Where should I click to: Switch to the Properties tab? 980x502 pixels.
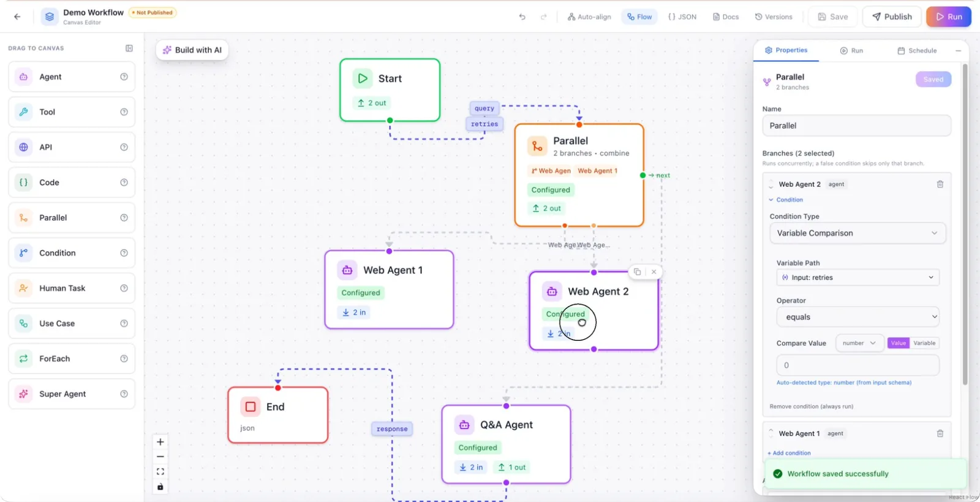786,50
